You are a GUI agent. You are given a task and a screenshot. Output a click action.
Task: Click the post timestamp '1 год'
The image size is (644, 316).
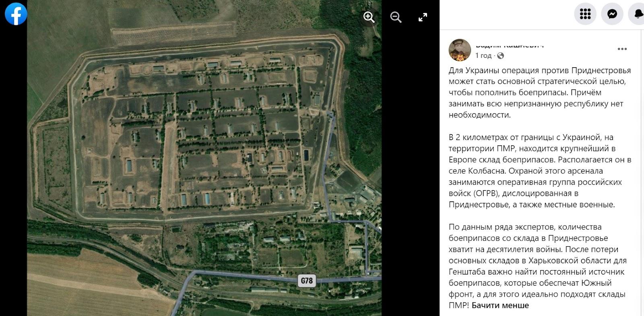click(x=483, y=56)
